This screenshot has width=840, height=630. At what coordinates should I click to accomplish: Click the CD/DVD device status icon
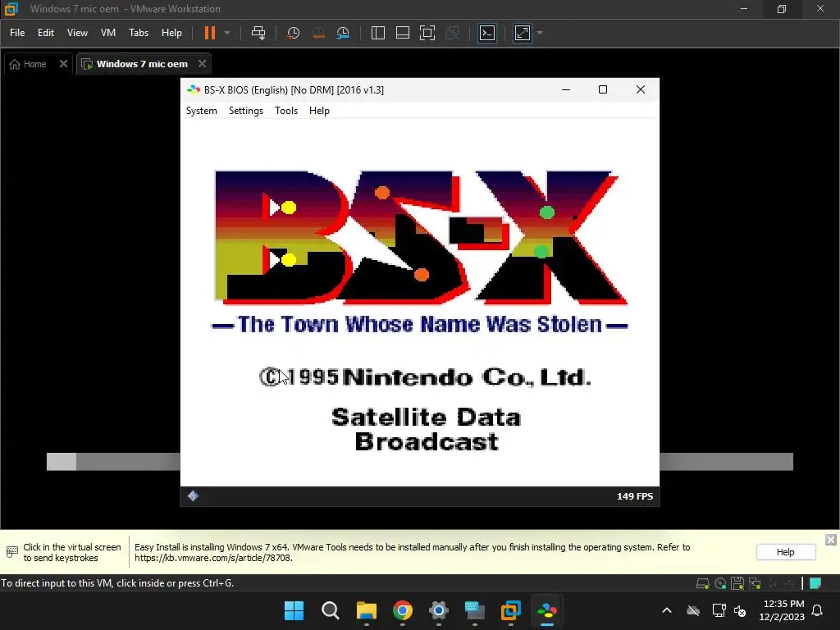(x=720, y=583)
